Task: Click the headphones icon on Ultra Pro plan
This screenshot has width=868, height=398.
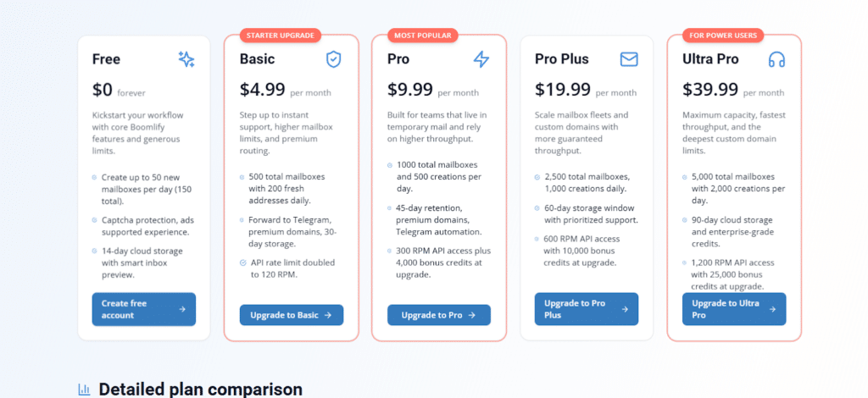Action: click(776, 59)
